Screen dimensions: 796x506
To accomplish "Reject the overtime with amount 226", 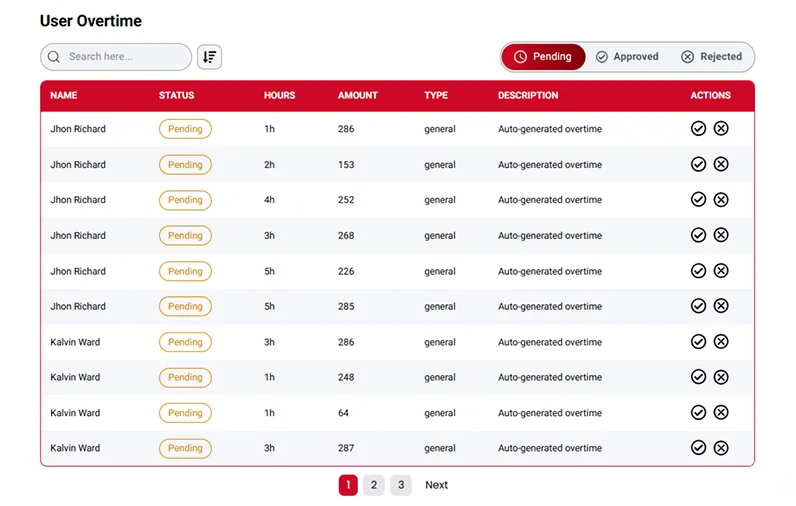I will (721, 271).
